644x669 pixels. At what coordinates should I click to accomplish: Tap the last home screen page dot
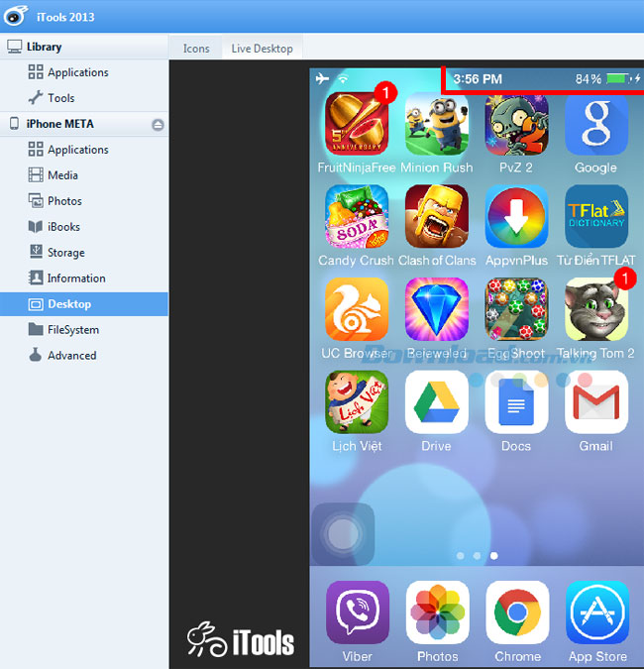493,555
